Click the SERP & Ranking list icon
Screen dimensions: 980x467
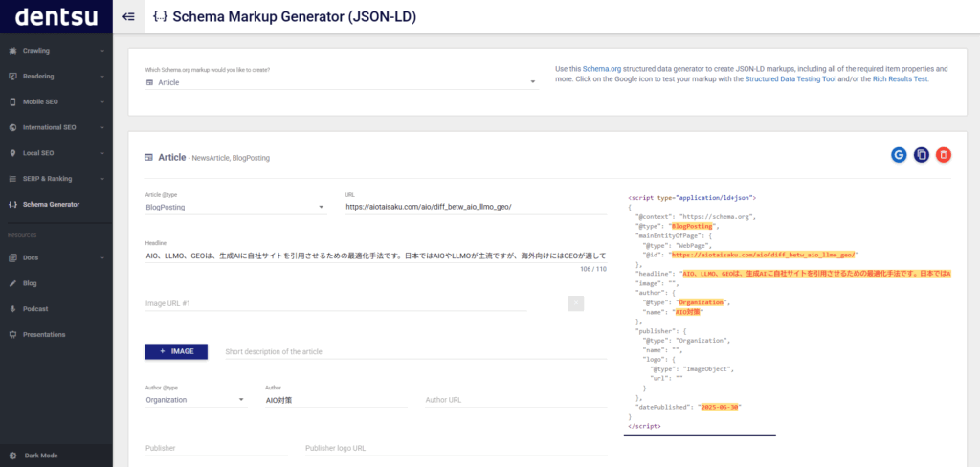click(12, 178)
